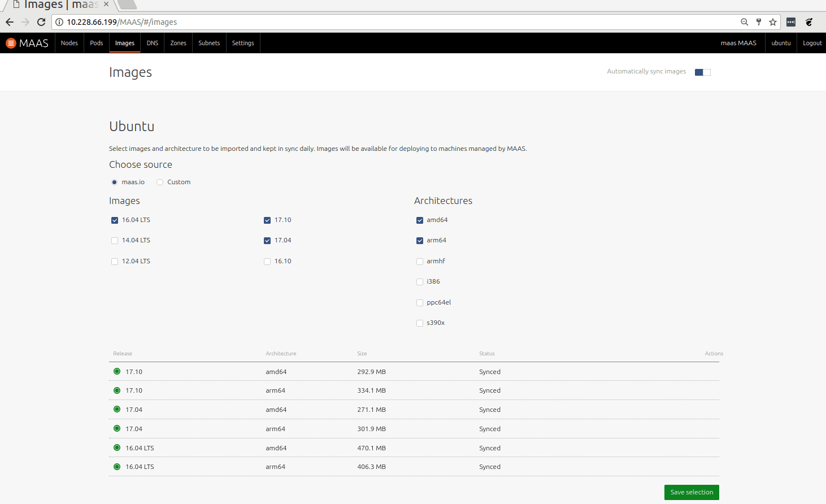
Task: Click the Ubuntu section heading
Action: 132,126
